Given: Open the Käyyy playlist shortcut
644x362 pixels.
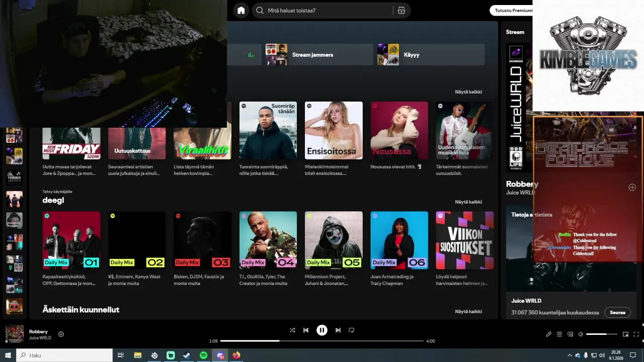Looking at the screenshot, I should (x=431, y=54).
